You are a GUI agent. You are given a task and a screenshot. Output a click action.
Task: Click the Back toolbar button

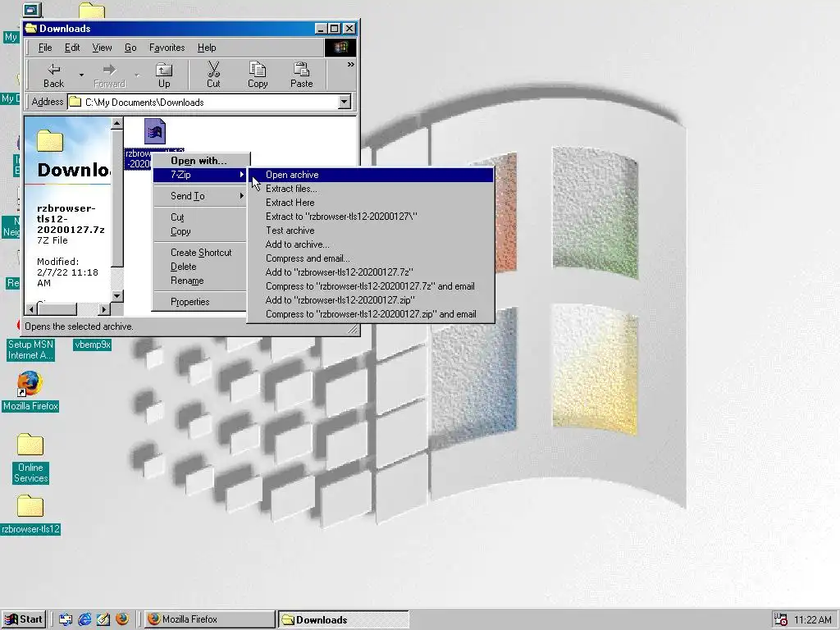pos(53,75)
